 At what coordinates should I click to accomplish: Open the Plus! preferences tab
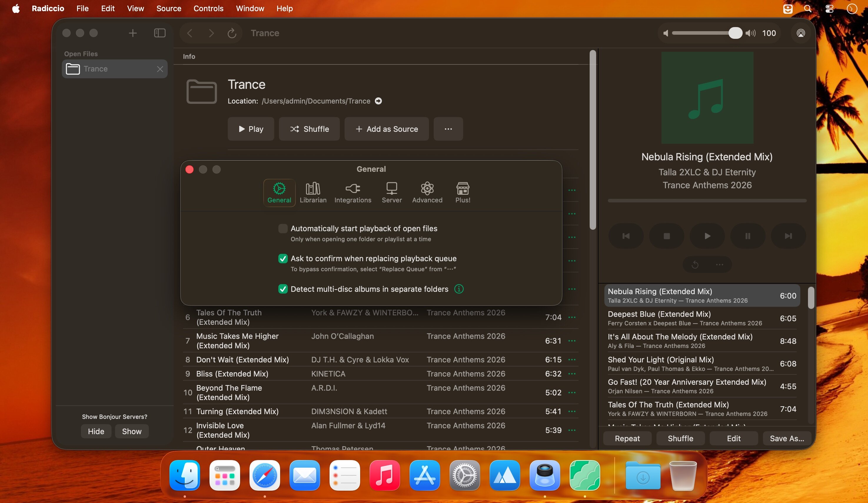click(463, 192)
